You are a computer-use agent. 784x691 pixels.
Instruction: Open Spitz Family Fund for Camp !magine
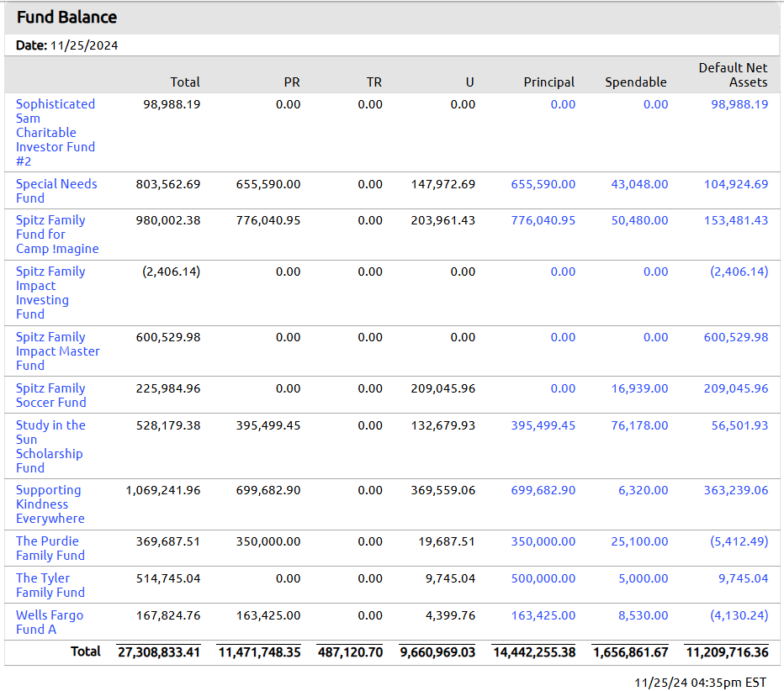57,235
